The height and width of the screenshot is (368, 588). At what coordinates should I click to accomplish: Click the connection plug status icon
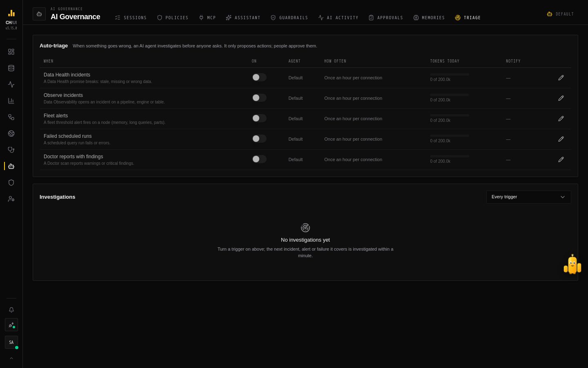pos(11,325)
